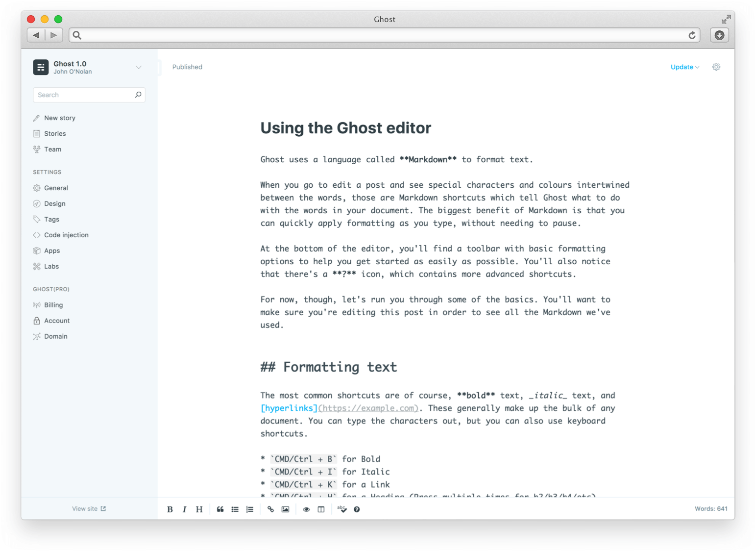Toggle bold formatting in the editor toolbar
756x551 pixels.
(170, 509)
